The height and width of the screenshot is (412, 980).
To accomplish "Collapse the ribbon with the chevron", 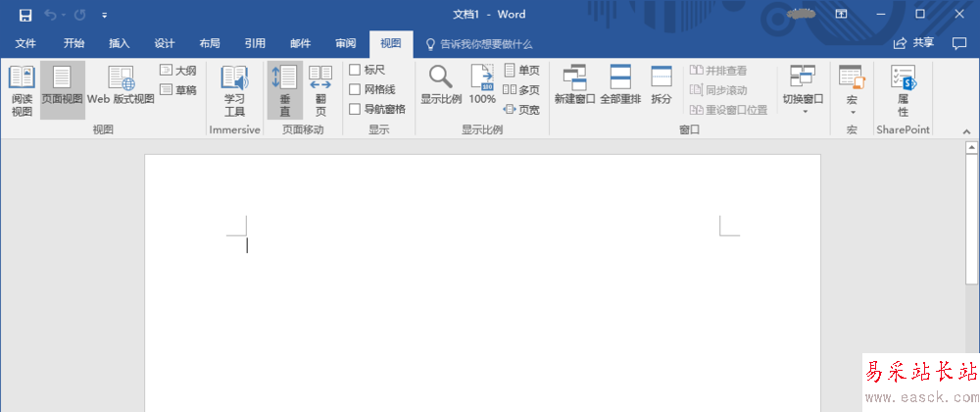I will (x=967, y=131).
